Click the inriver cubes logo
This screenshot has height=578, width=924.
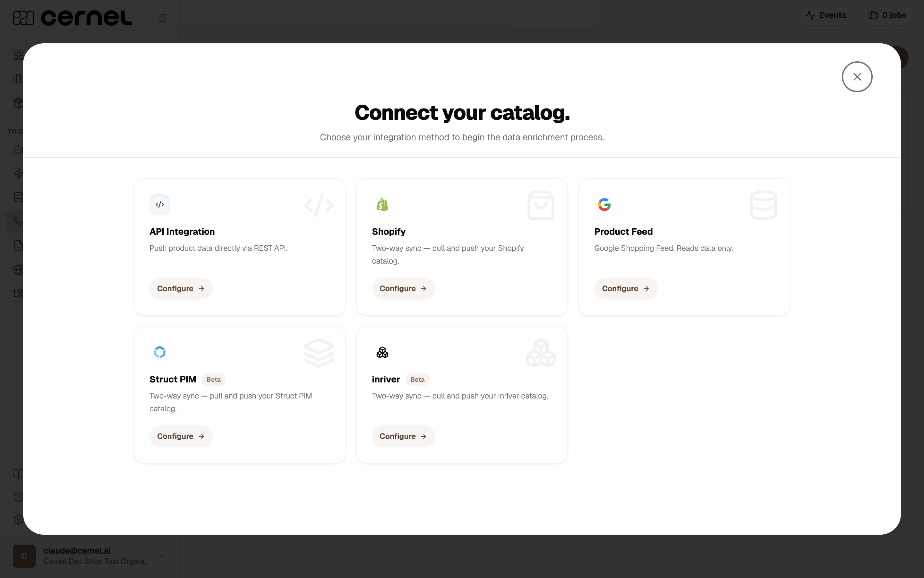click(382, 352)
